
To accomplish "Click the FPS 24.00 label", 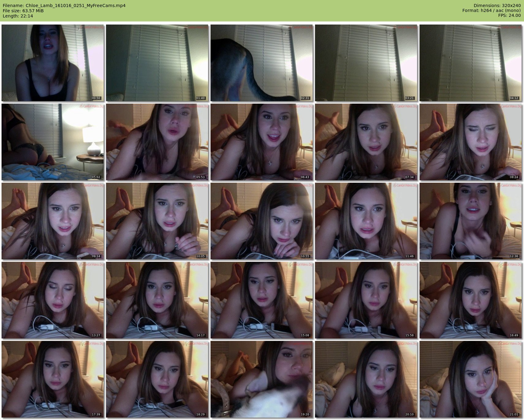I will pyautogui.click(x=509, y=15).
